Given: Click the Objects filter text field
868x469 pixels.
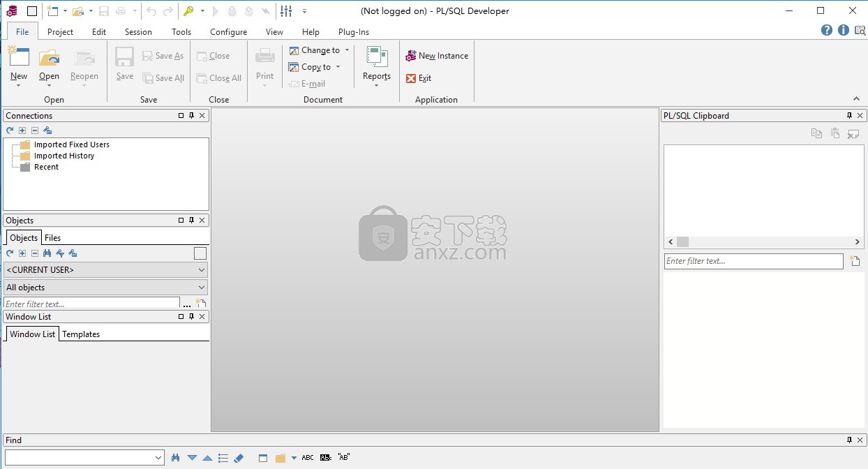Looking at the screenshot, I should click(92, 304).
